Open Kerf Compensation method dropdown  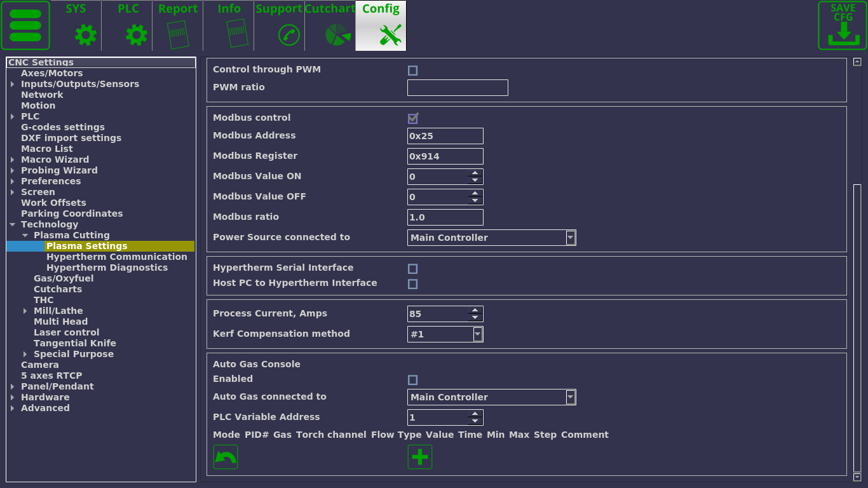tap(478, 334)
